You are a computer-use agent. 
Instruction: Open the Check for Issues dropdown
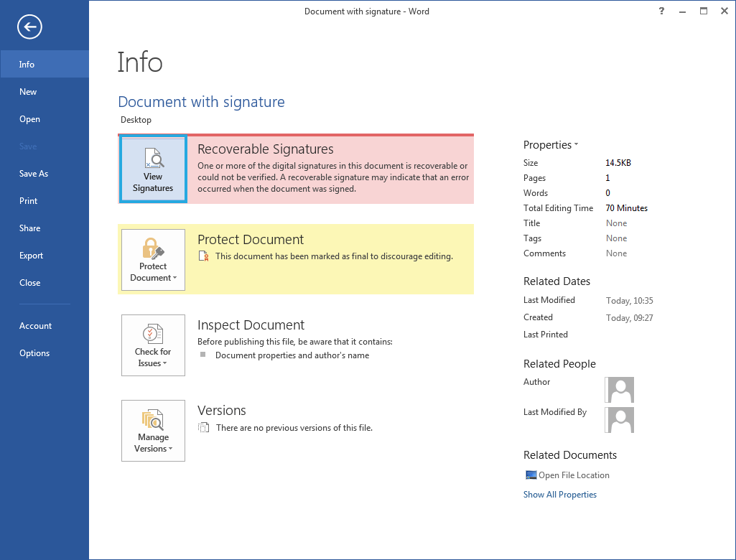(x=153, y=345)
